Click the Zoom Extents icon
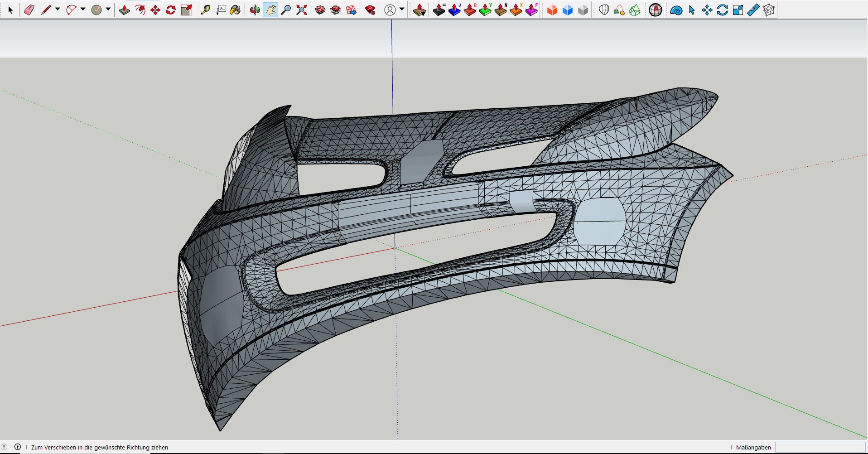868x454 pixels. (301, 10)
